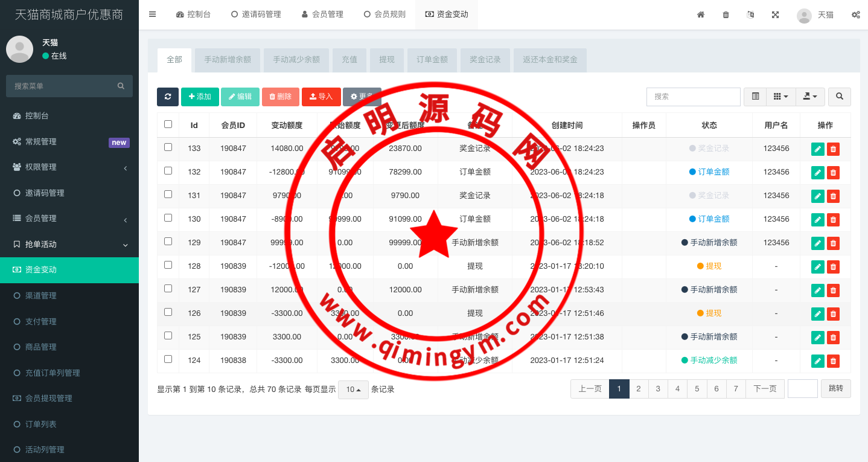
Task: Click the trash icon in top bar
Action: [x=726, y=14]
